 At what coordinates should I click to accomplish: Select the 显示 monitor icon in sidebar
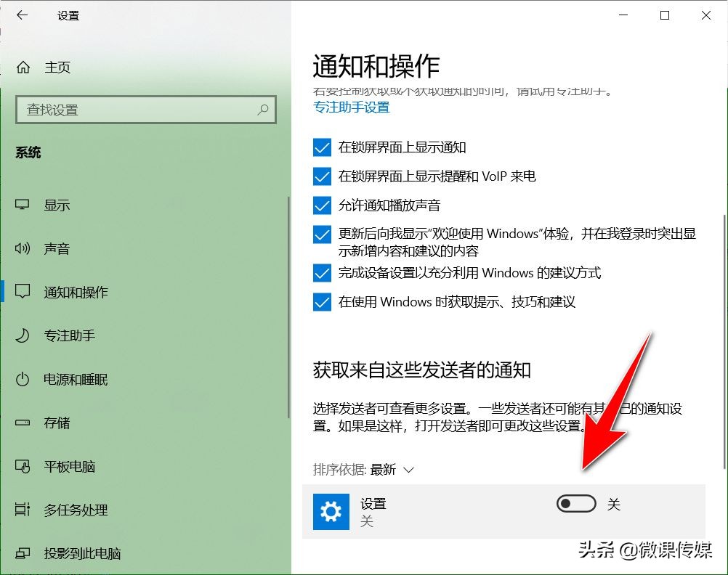(23, 205)
